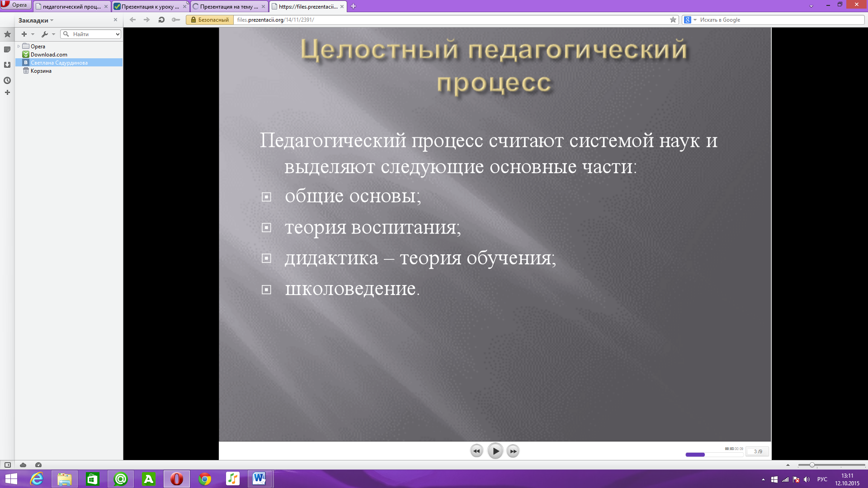Click the Opera Turbo status icon
The height and width of the screenshot is (488, 868).
(x=38, y=465)
